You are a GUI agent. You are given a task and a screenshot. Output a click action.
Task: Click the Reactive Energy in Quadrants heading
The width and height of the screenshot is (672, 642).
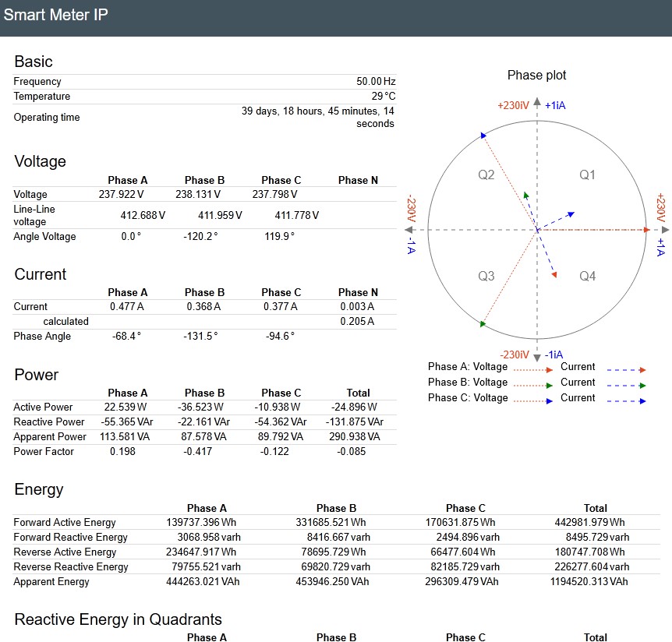point(118,619)
